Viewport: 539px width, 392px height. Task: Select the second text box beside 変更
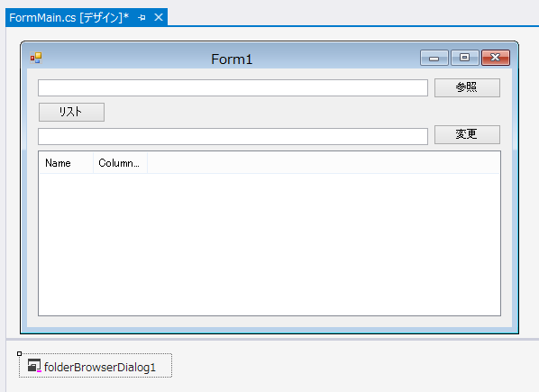[x=233, y=136]
